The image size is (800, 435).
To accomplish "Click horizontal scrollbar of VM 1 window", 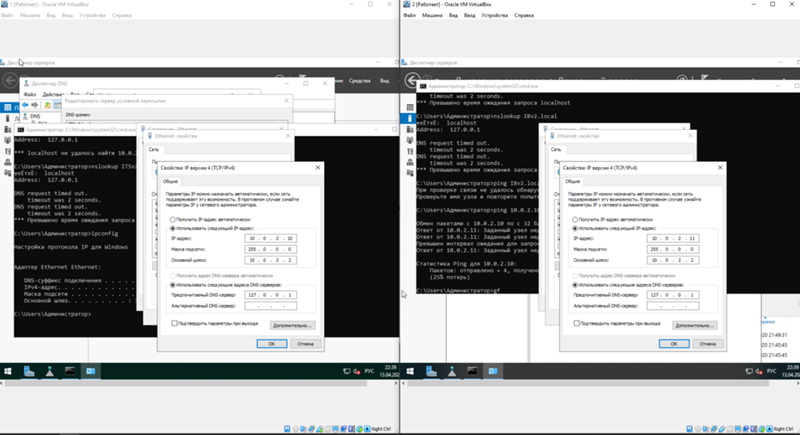I will tap(186, 383).
